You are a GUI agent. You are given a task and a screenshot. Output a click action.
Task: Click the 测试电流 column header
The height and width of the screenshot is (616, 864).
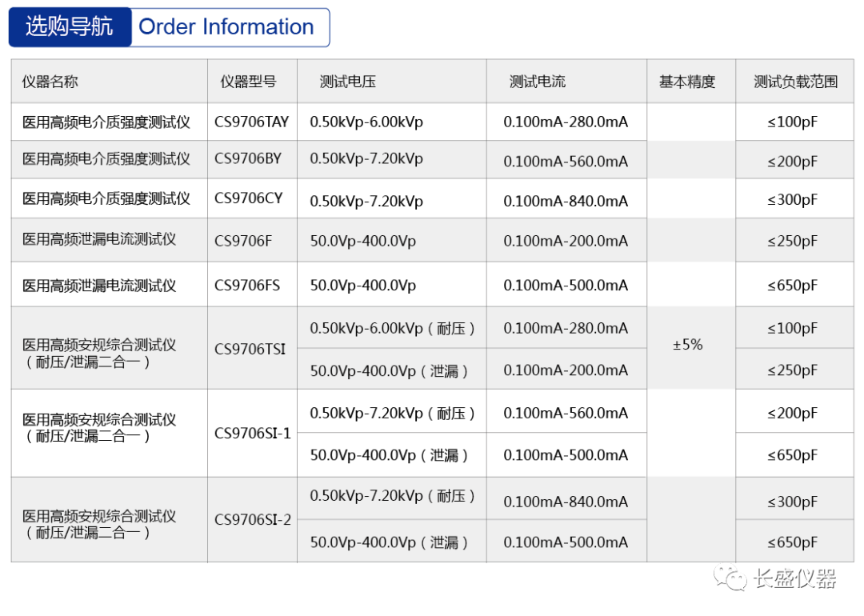click(538, 82)
